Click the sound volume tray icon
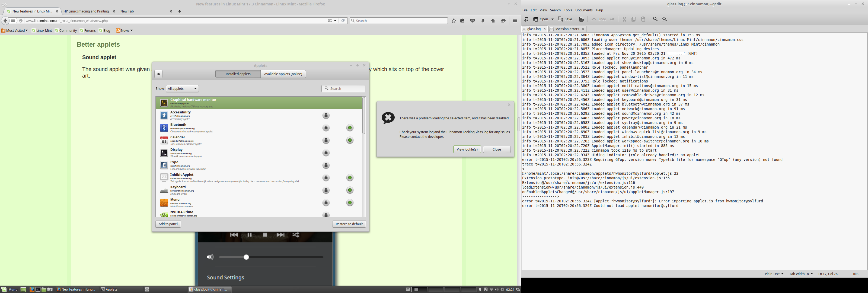 497,290
